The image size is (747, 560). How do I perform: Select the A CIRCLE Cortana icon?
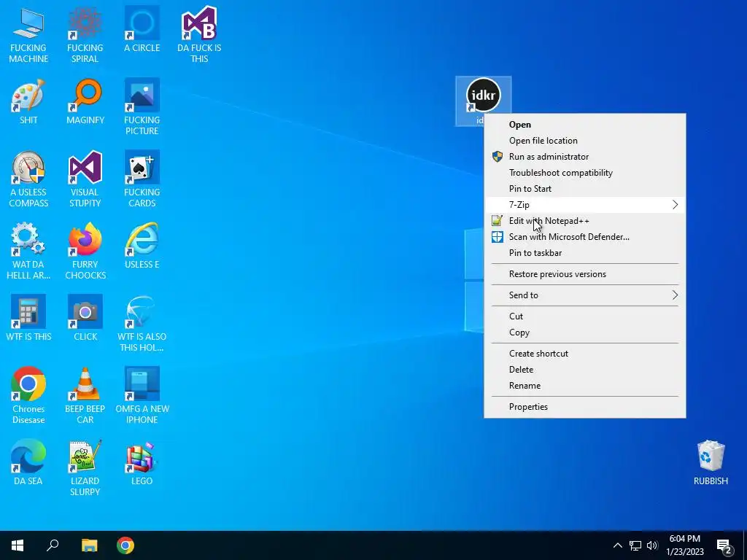pos(142,24)
